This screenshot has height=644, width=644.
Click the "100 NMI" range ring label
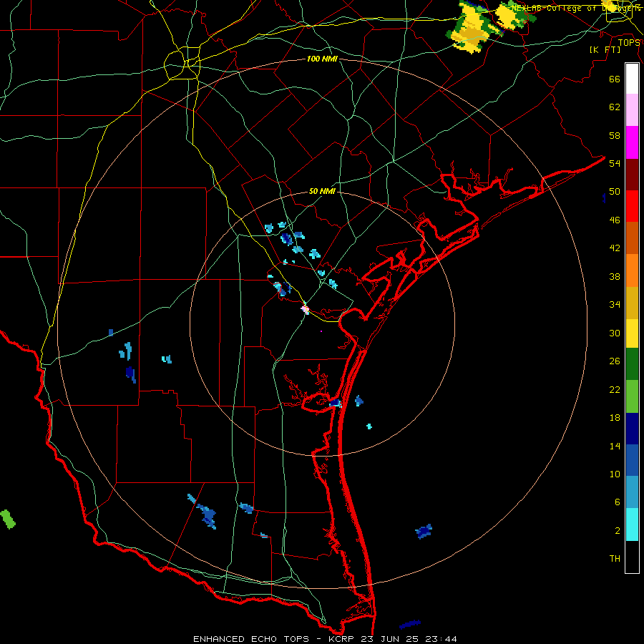point(322,59)
